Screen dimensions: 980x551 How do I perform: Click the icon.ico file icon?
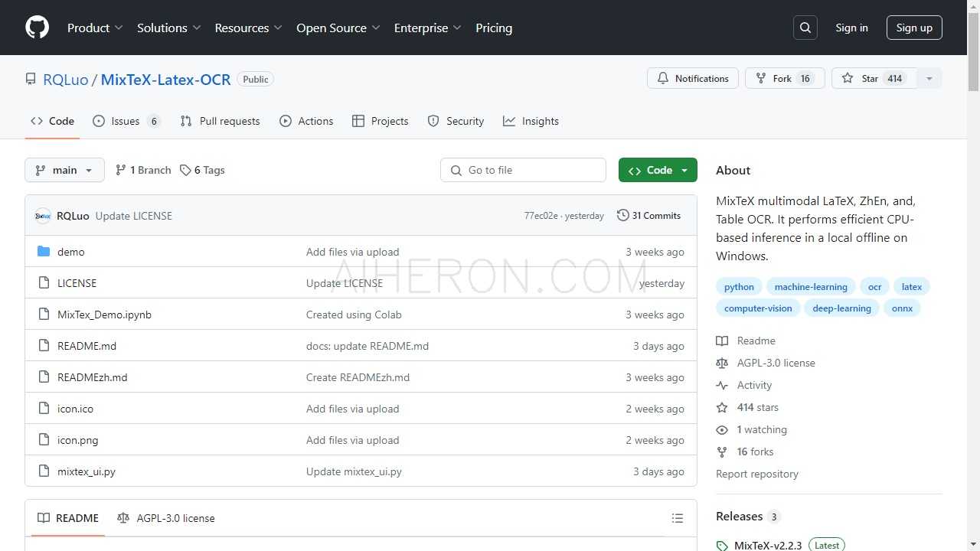pos(44,409)
